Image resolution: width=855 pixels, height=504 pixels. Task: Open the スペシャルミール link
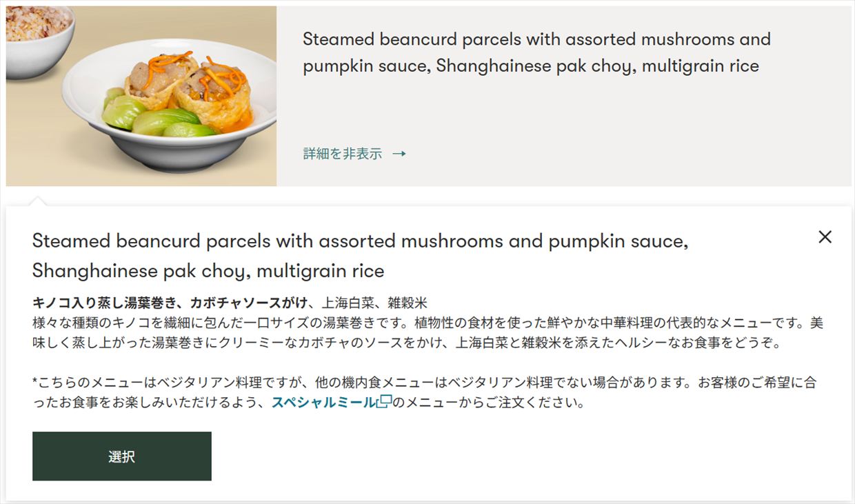(x=323, y=403)
